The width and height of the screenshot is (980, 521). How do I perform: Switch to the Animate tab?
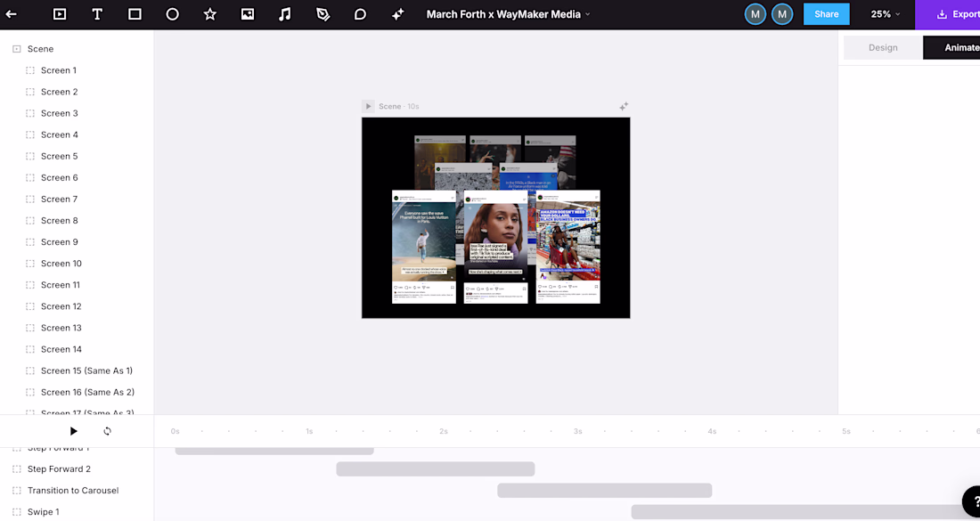click(x=951, y=47)
